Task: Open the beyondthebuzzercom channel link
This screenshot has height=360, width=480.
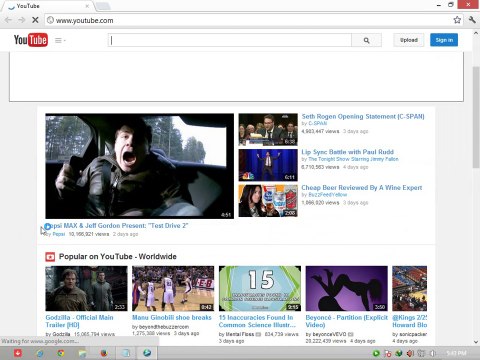Action: click(x=164, y=327)
